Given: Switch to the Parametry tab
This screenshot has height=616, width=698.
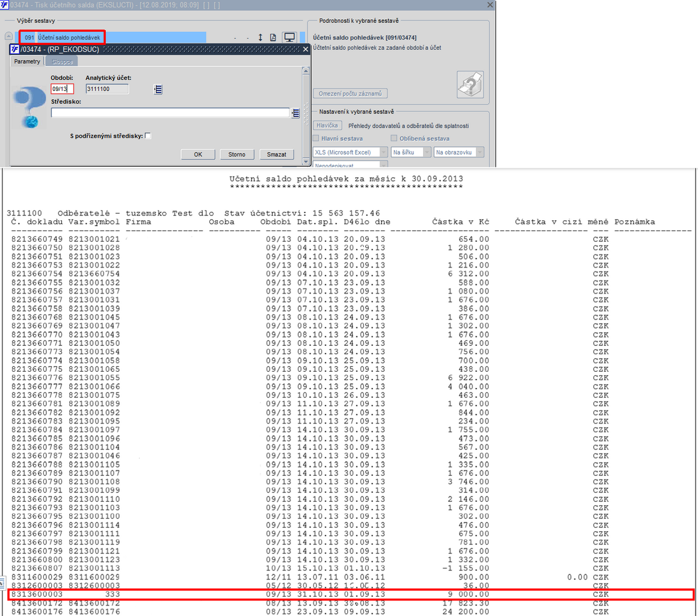Looking at the screenshot, I should [27, 61].
